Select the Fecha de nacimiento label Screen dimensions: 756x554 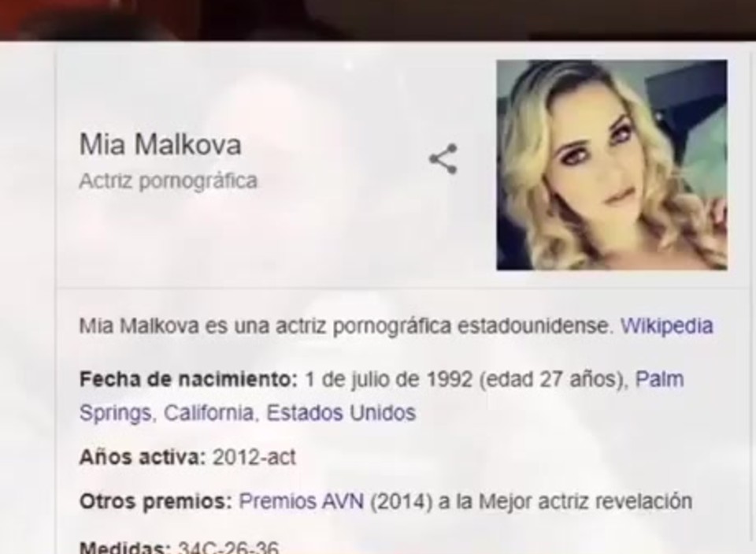188,379
